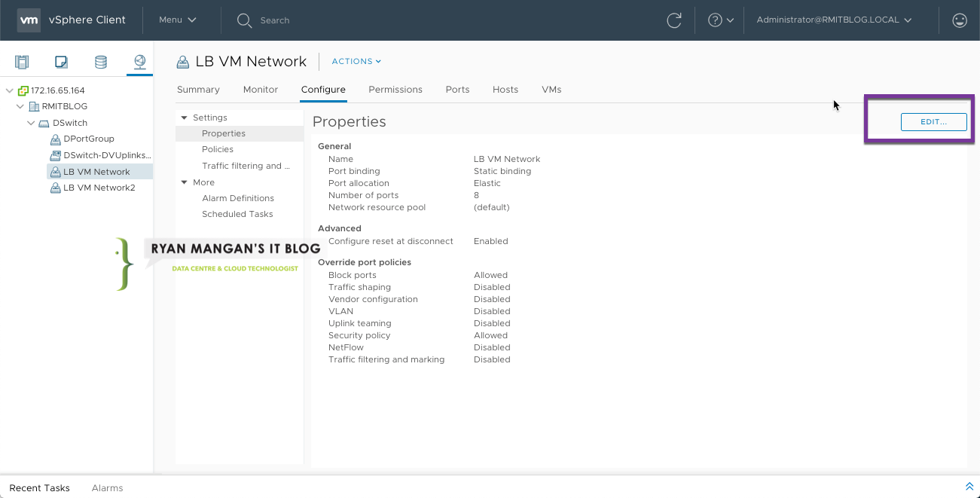Collapse the Settings section triangle
The width and height of the screenshot is (980, 498).
[185, 118]
